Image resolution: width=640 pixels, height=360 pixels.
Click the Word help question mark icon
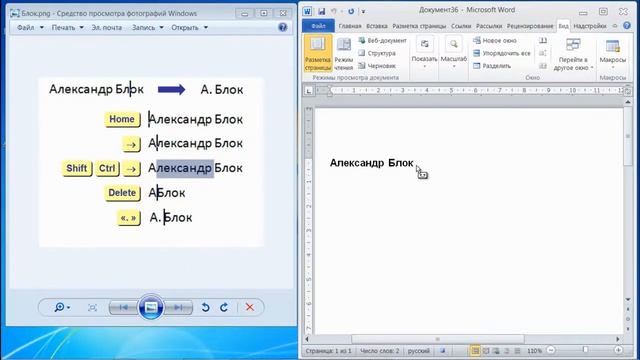coord(627,26)
